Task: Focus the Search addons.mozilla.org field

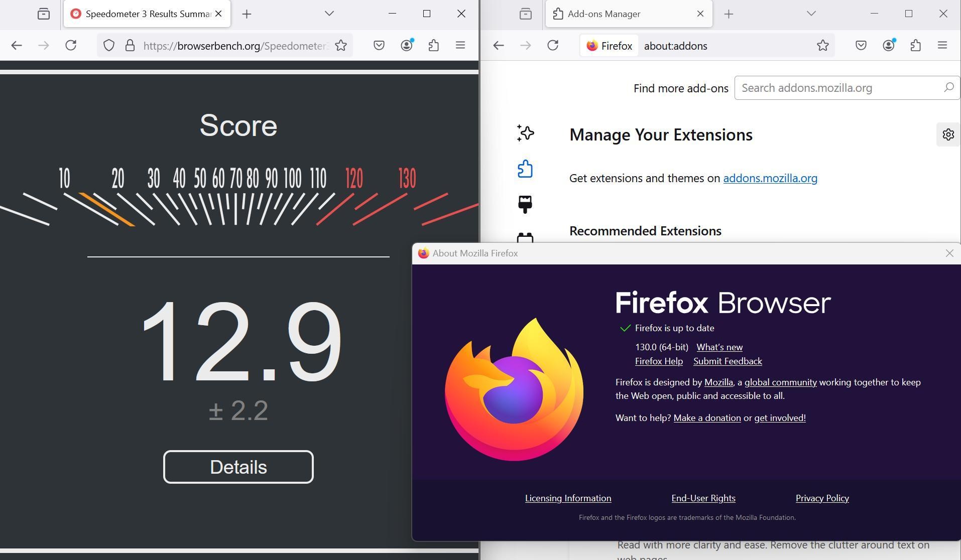Action: [838, 88]
